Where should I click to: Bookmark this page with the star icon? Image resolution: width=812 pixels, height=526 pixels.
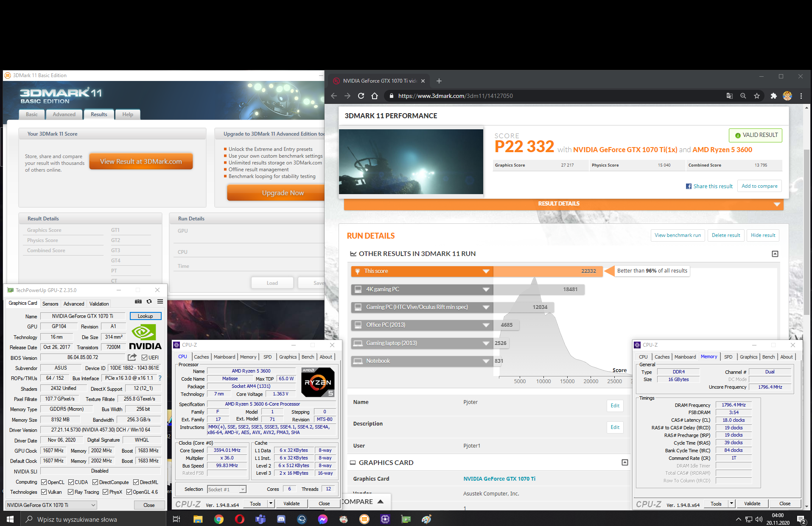click(757, 96)
